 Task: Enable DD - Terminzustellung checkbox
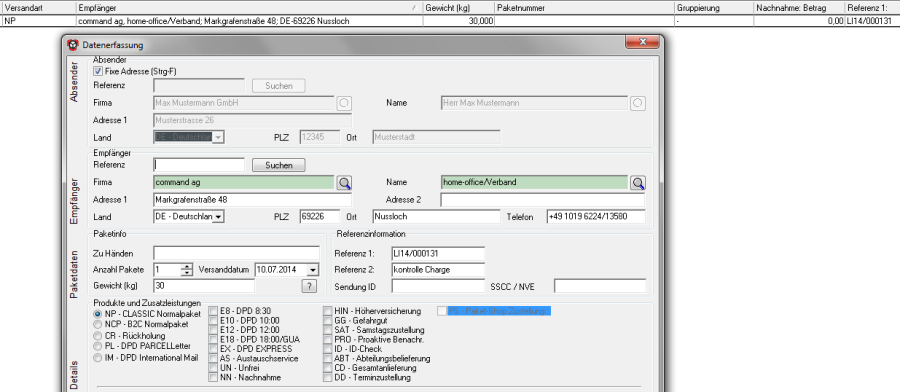pyautogui.click(x=327, y=378)
